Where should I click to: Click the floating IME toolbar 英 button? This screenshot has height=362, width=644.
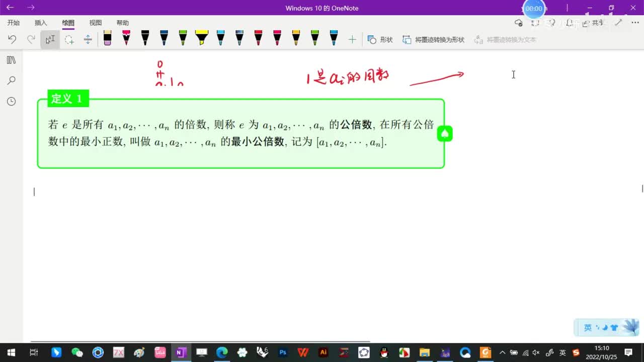[588, 328]
